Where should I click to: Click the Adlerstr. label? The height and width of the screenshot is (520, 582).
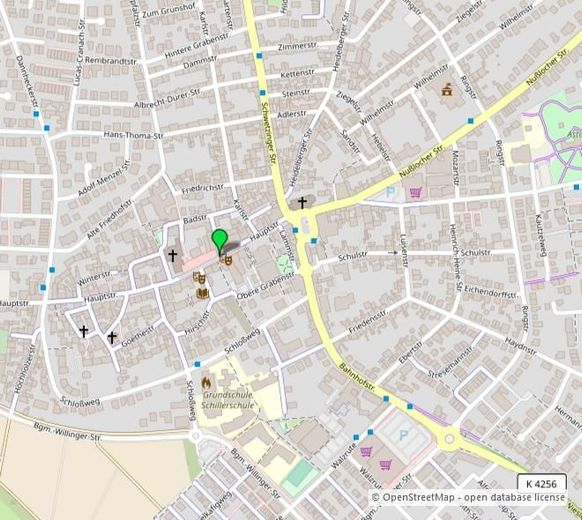click(292, 114)
